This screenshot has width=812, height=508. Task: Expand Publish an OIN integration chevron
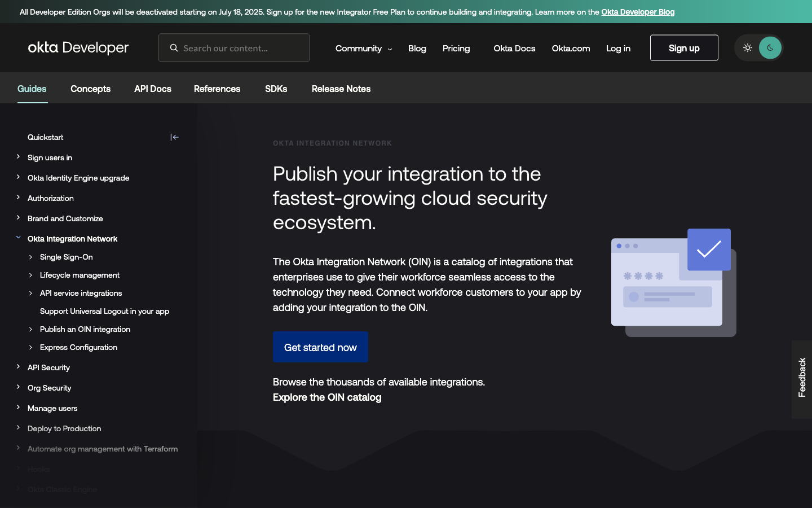click(x=30, y=330)
